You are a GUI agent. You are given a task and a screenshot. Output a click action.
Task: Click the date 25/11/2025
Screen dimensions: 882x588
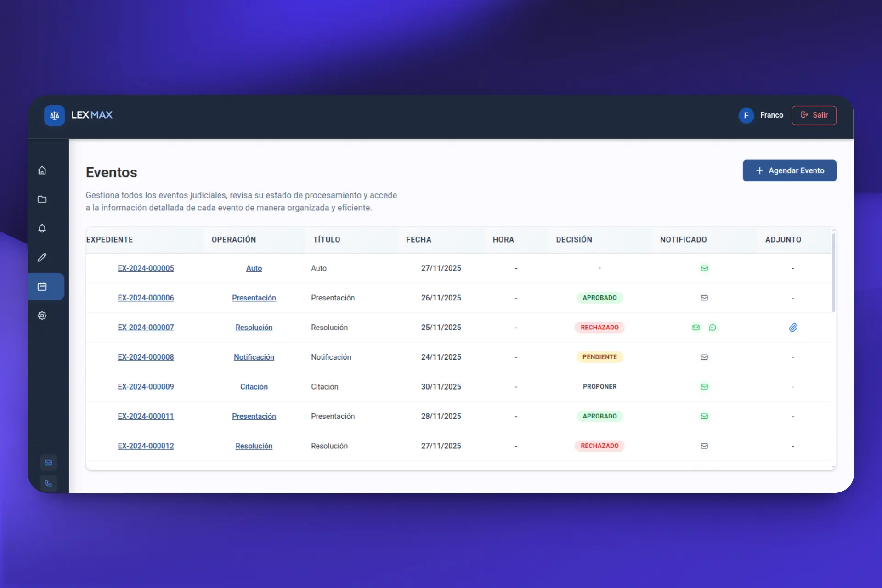tap(441, 328)
